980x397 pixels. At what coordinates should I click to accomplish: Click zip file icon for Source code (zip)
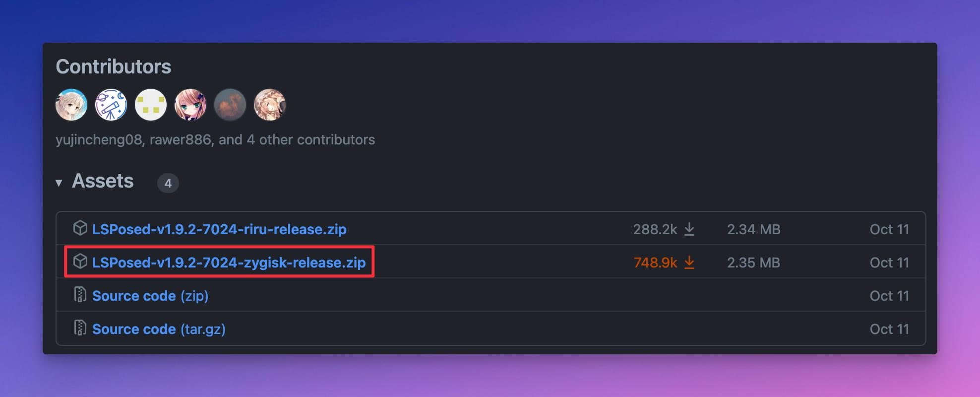click(x=80, y=294)
